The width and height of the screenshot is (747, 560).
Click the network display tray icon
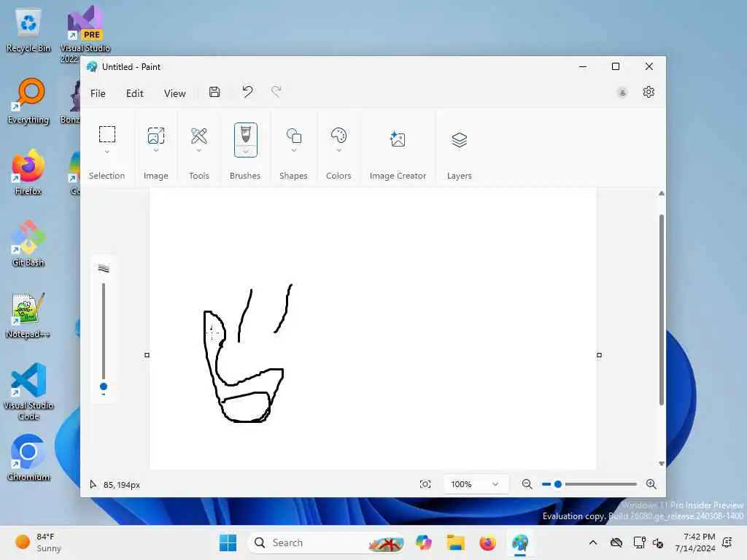pos(639,542)
